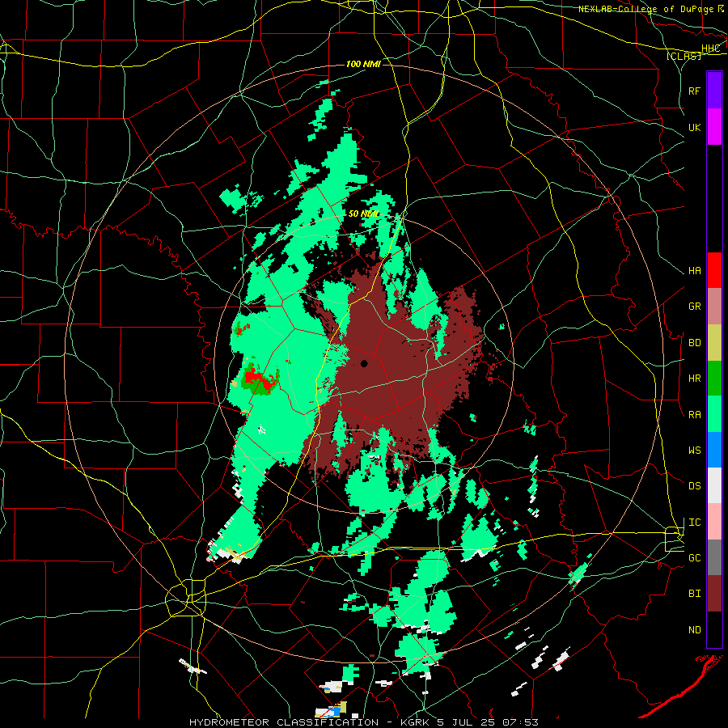This screenshot has width=728, height=728.
Task: Click the black radar site dot
Action: [364, 363]
